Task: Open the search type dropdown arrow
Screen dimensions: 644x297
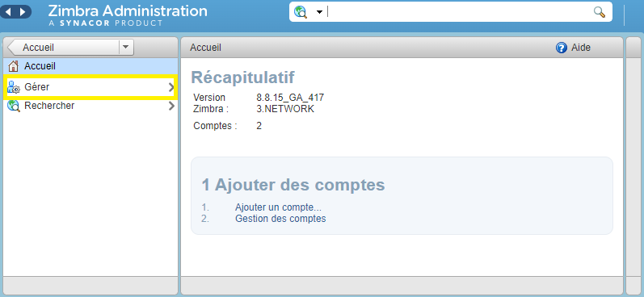Action: pos(319,12)
